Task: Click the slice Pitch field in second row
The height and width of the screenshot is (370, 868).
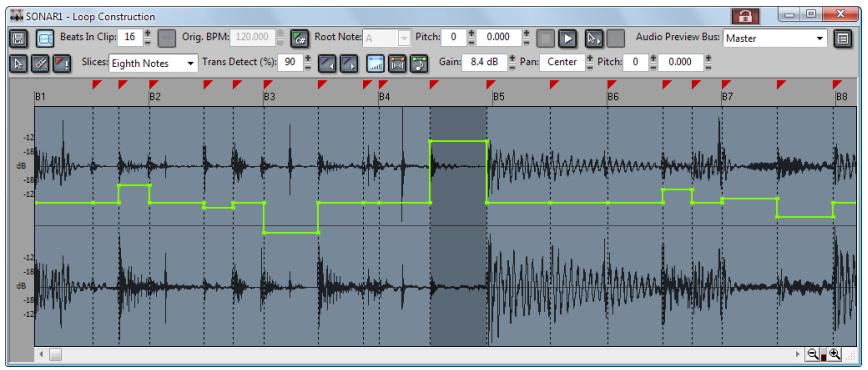Action: pos(636,63)
